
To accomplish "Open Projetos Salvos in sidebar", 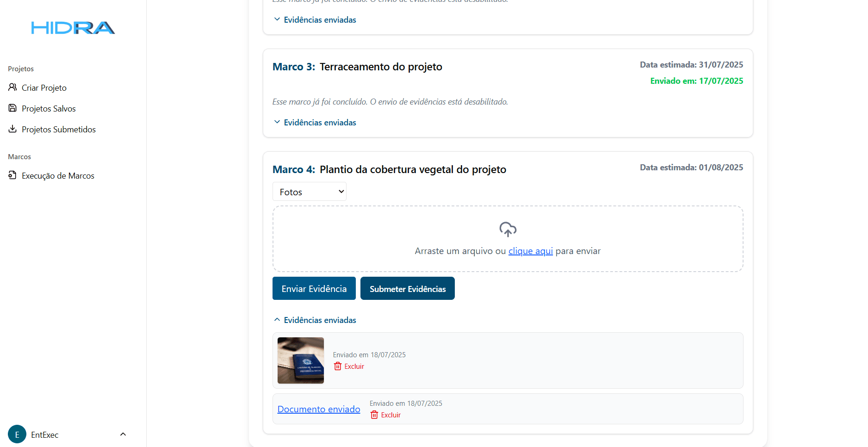I will (49, 108).
